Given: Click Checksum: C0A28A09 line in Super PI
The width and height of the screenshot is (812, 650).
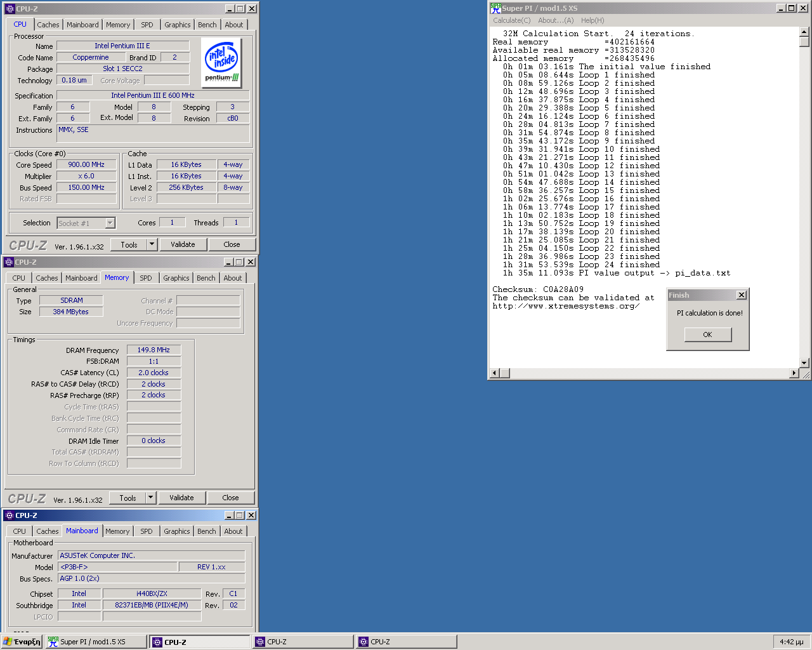Looking at the screenshot, I should (538, 289).
